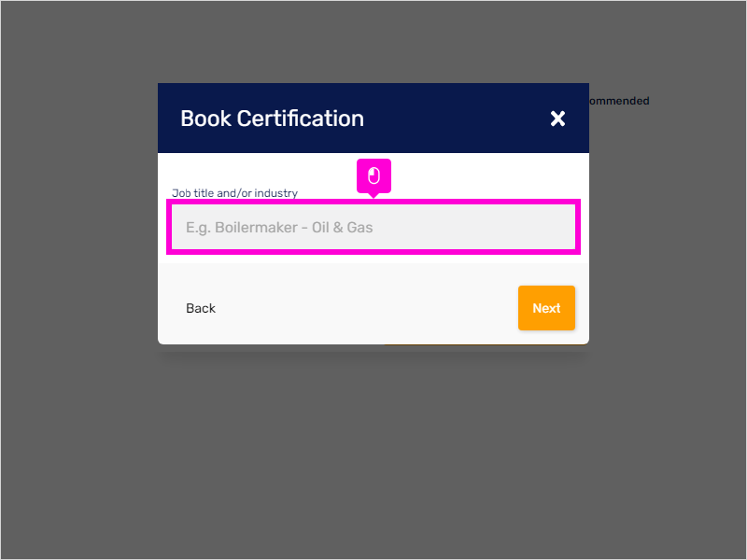Click the 'Oil & Gas' part of placeholder
This screenshot has width=747, height=560.
(343, 228)
